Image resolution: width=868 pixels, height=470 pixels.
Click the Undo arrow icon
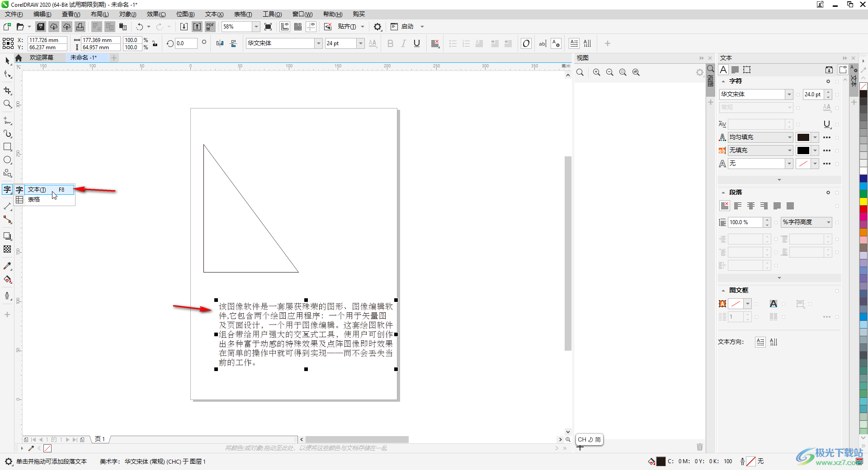[x=140, y=27]
